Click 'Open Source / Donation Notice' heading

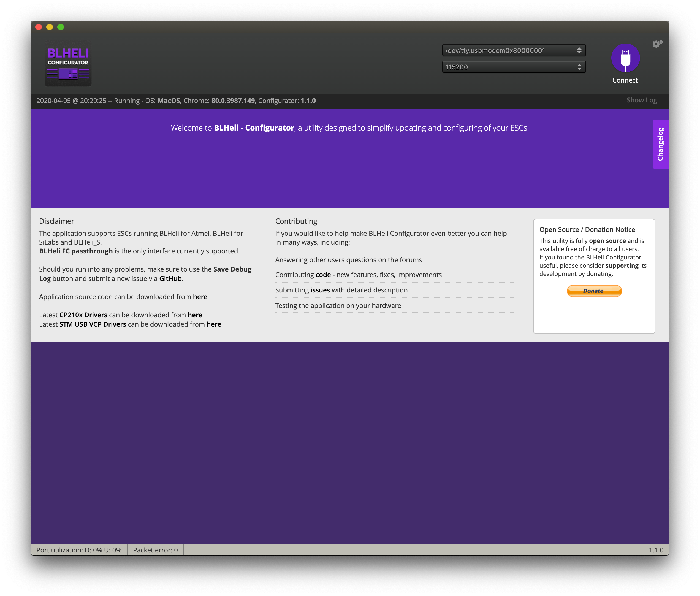click(587, 230)
